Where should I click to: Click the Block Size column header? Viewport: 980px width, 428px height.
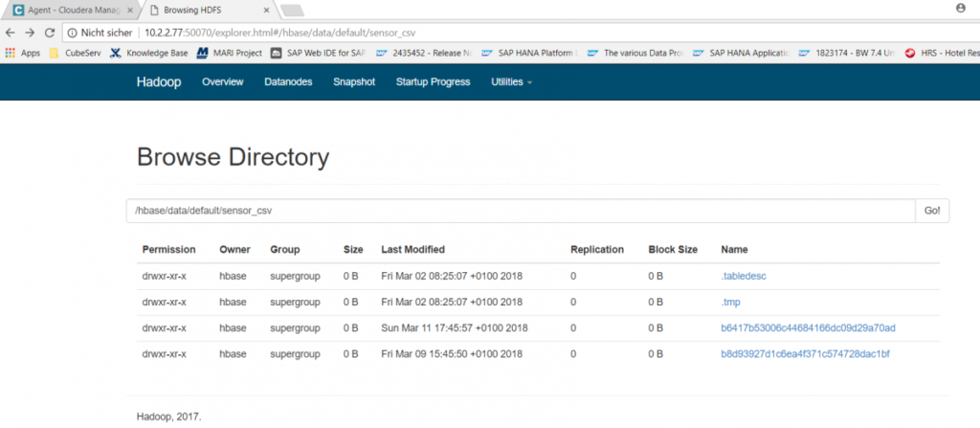pyautogui.click(x=673, y=249)
